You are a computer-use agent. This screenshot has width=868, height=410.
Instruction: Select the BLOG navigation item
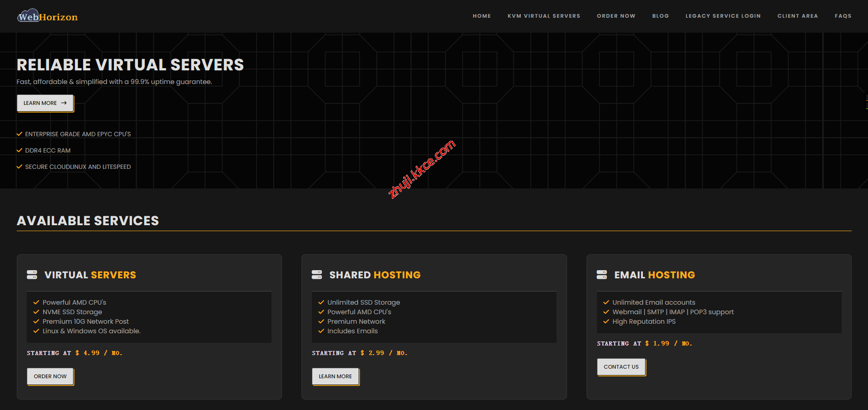point(661,16)
